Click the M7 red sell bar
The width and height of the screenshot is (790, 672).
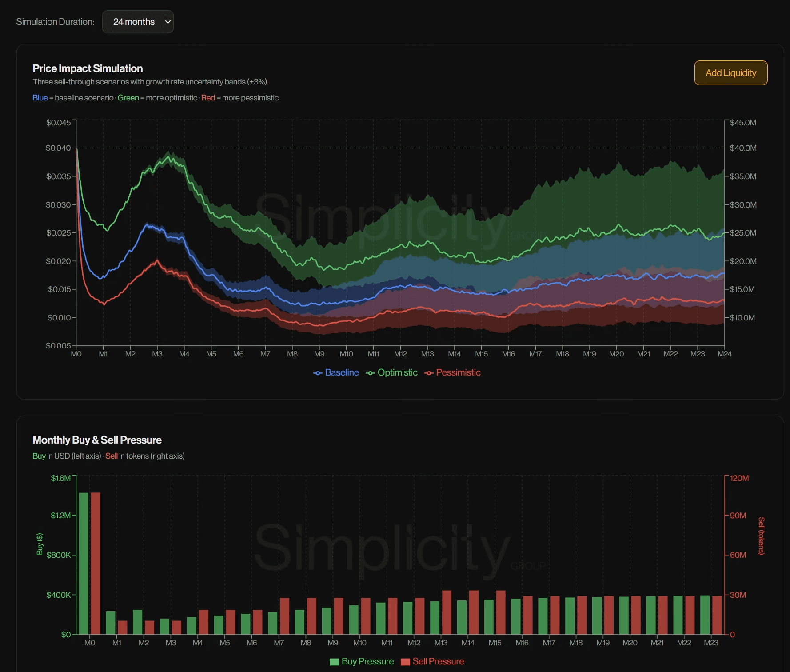click(285, 616)
